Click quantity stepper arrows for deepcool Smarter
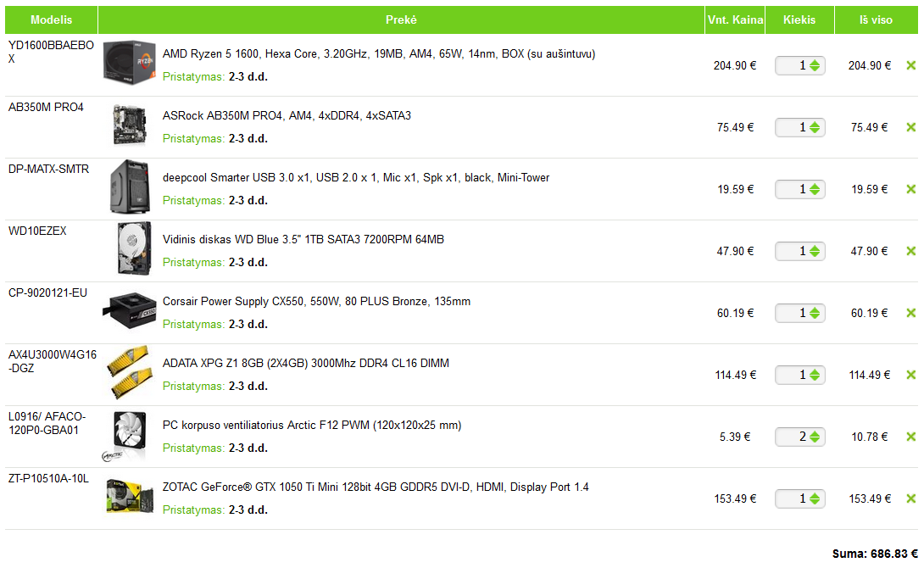 (815, 189)
